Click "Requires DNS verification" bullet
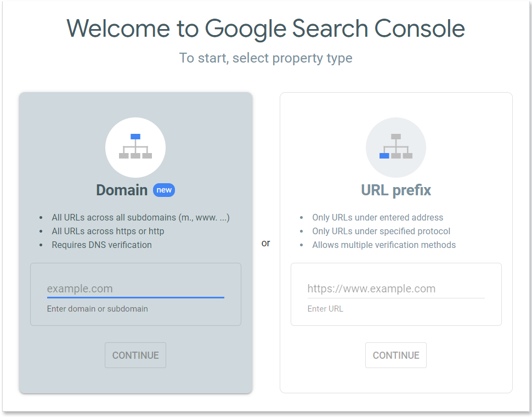This screenshot has height=418, width=532. 102,245
